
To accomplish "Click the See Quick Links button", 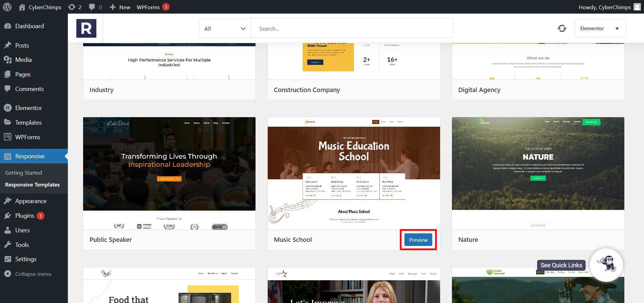I will tap(561, 265).
